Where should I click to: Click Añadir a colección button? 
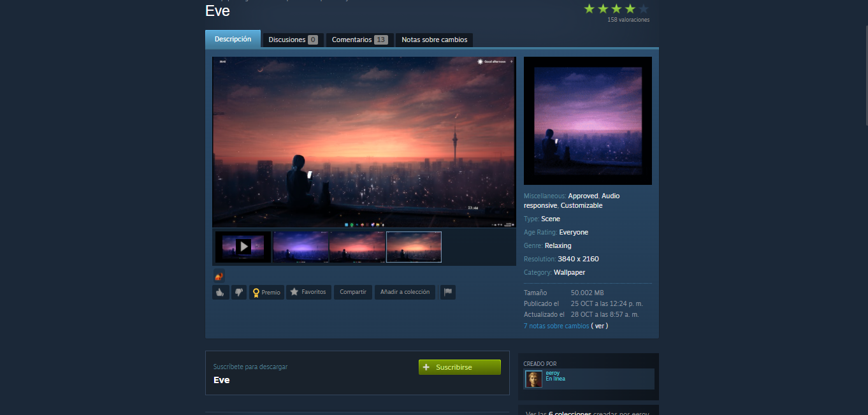[405, 292]
